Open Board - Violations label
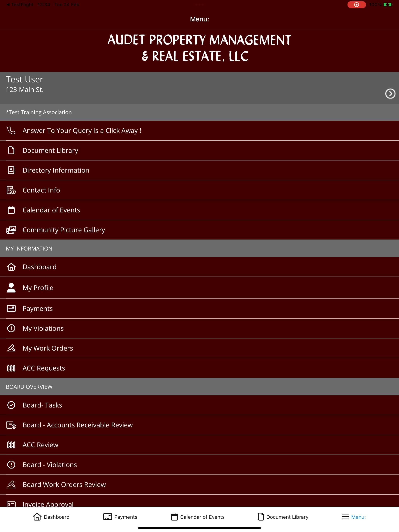Viewport: 399px width, 532px height. click(50, 465)
